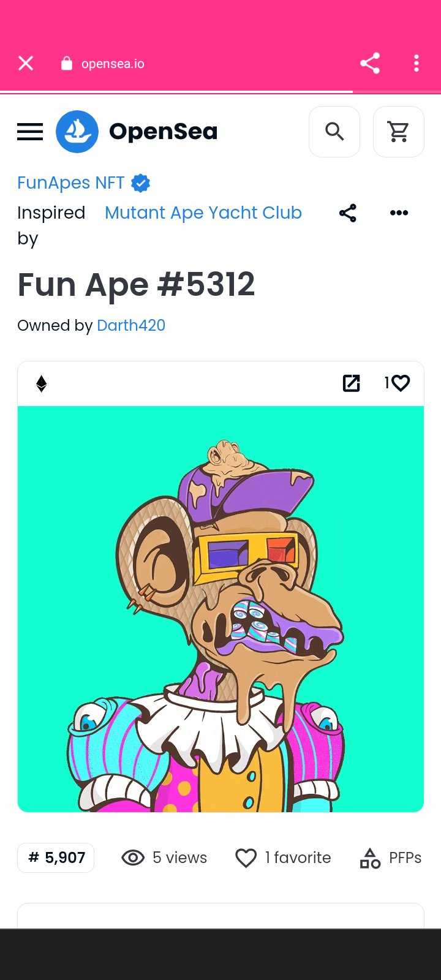Screen dimensions: 441x980
Task: Open the shopping cart
Action: click(399, 132)
